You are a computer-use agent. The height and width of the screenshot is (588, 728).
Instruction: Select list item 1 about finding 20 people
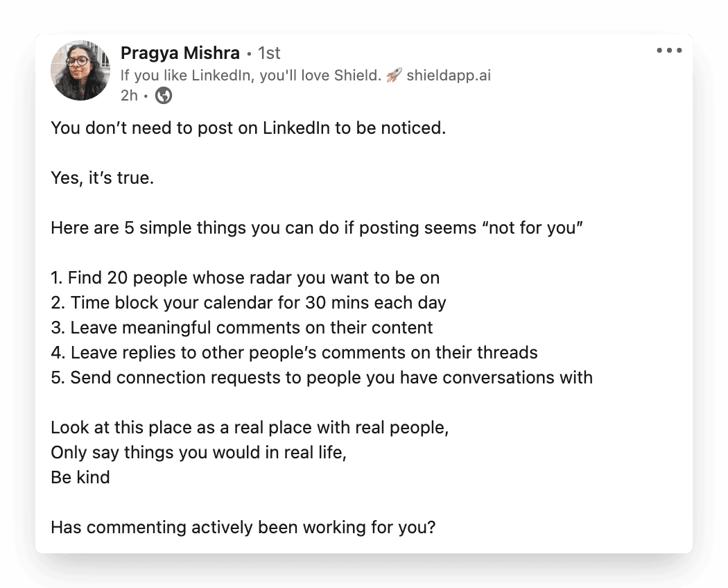(x=245, y=278)
